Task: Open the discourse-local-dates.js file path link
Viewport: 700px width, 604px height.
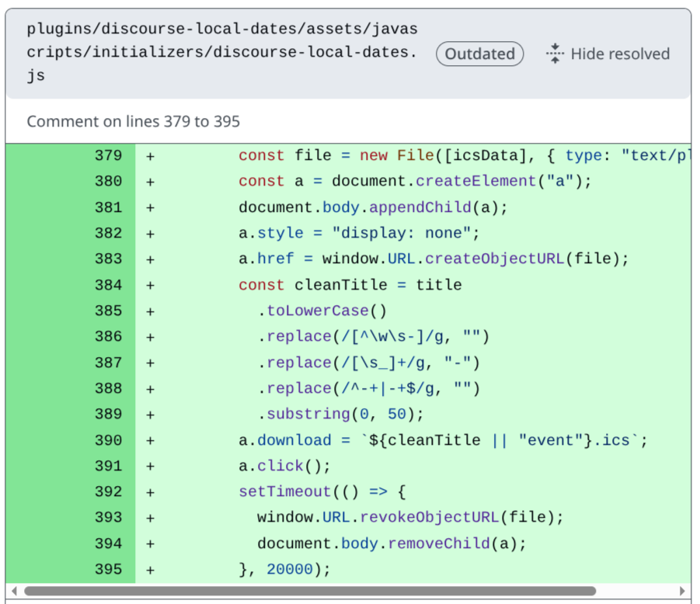Action: tap(221, 53)
